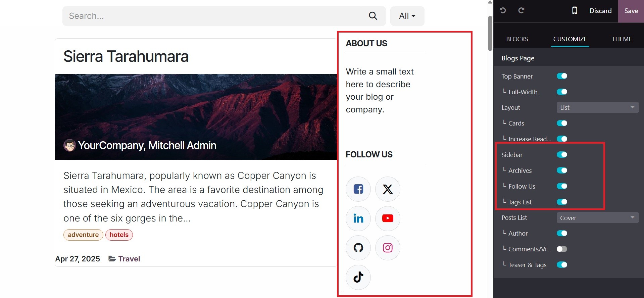Screen dimensions: 644x298
Task: Open the All filter dropdown
Action: click(x=407, y=16)
